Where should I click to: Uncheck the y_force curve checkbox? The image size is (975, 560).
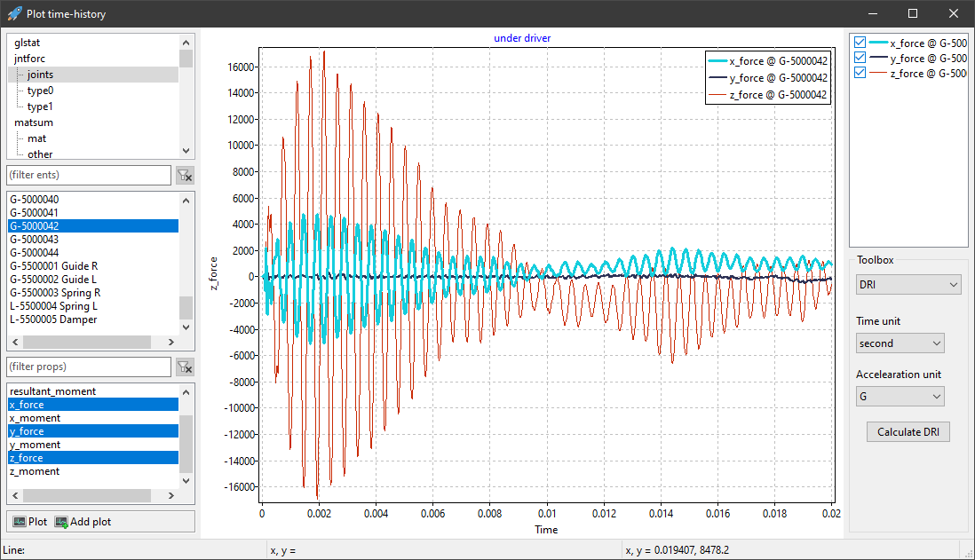(860, 57)
